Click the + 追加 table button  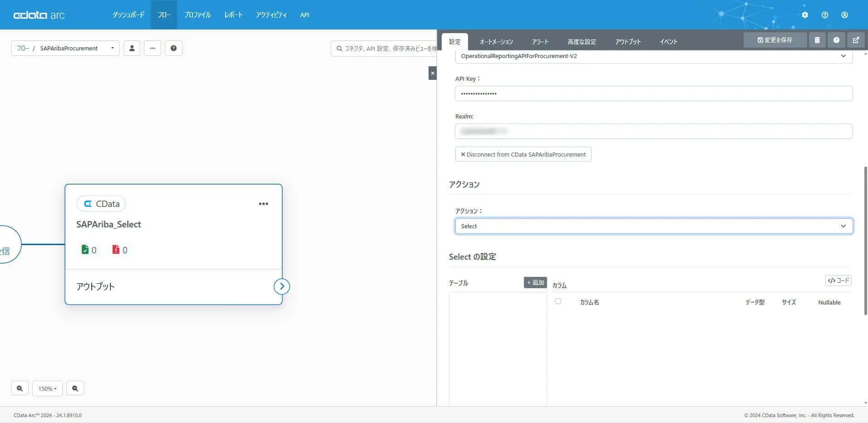[535, 282]
